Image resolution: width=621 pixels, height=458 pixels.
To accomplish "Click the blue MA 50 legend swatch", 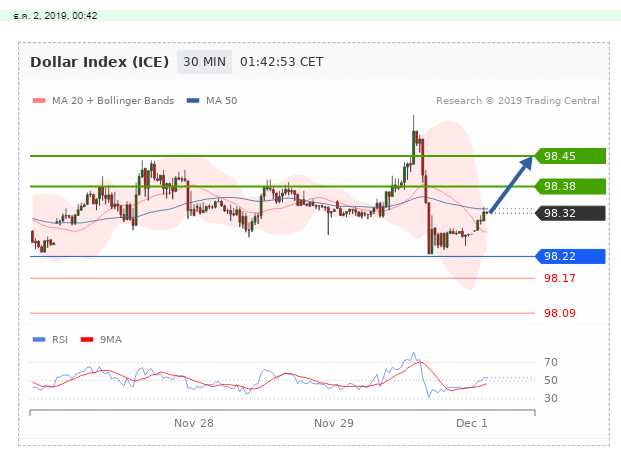I will click(x=193, y=101).
